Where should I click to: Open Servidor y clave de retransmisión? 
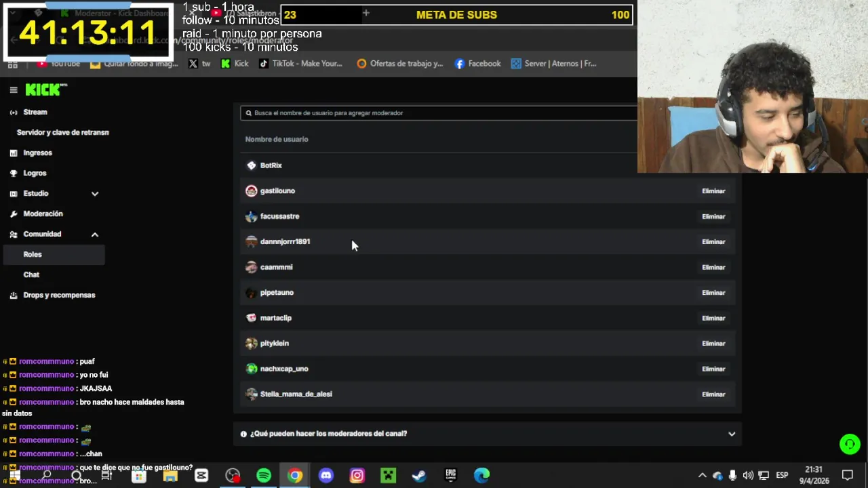62,132
